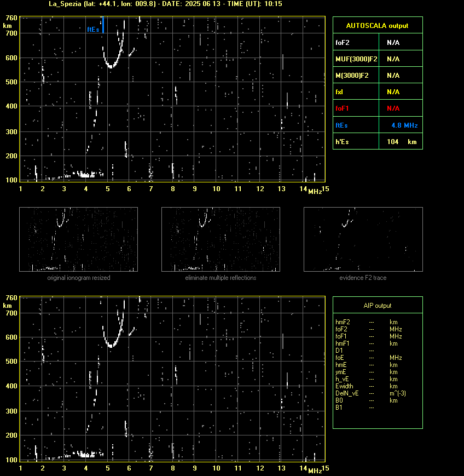Select the h'Es label
The height and width of the screenshot is (476, 464).
pyautogui.click(x=342, y=142)
